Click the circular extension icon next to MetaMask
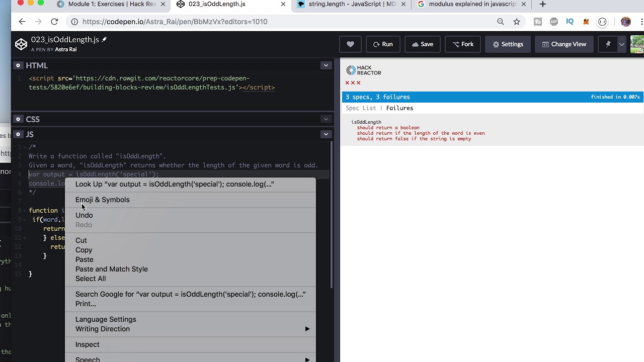This screenshot has height=362, width=644. click(602, 22)
